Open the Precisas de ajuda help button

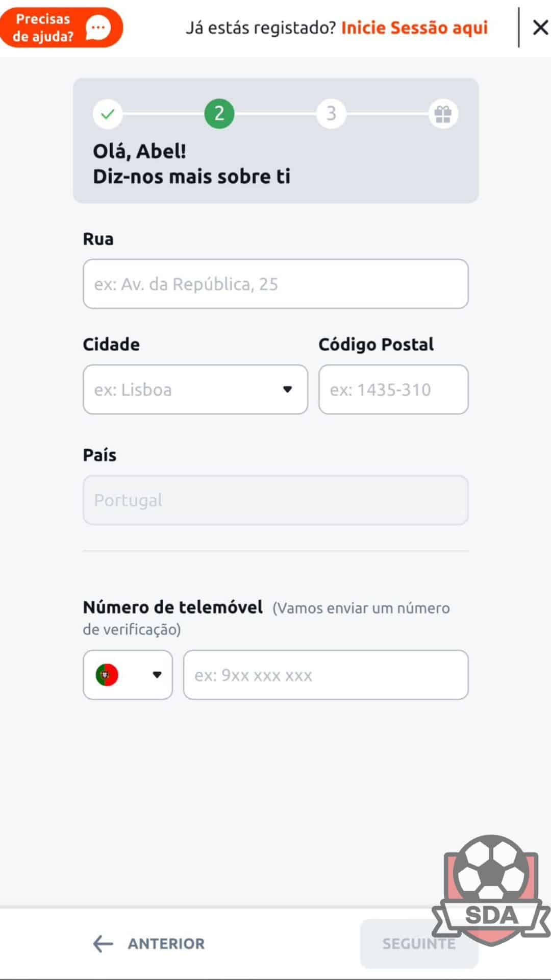point(43,28)
